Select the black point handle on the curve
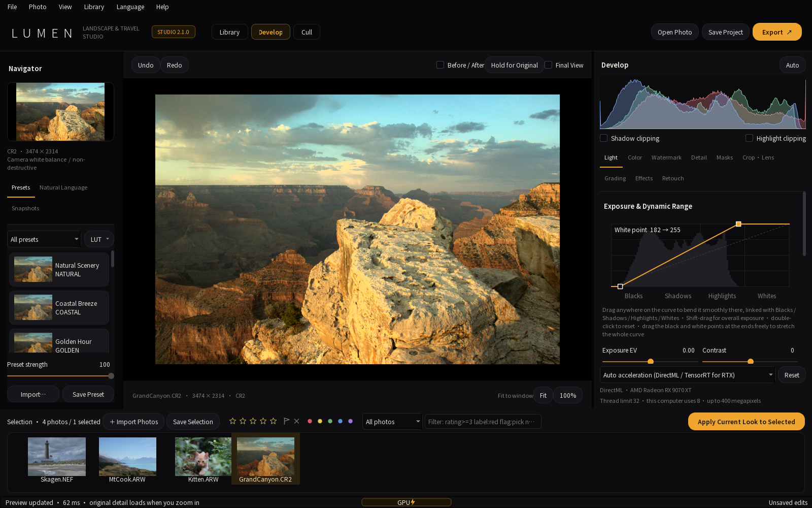 tap(620, 287)
